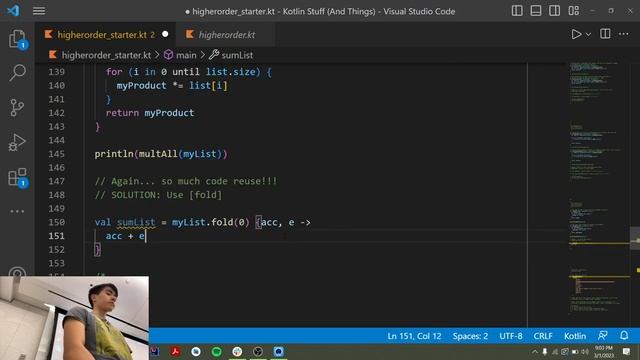Open the Run and Debug view
Screen dimensions: 640x360
(17, 142)
